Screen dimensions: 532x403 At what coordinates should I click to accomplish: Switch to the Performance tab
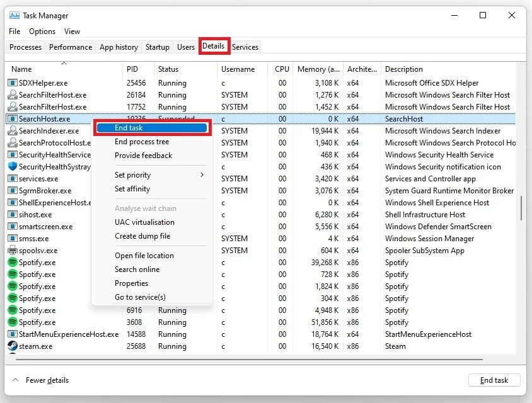click(71, 47)
